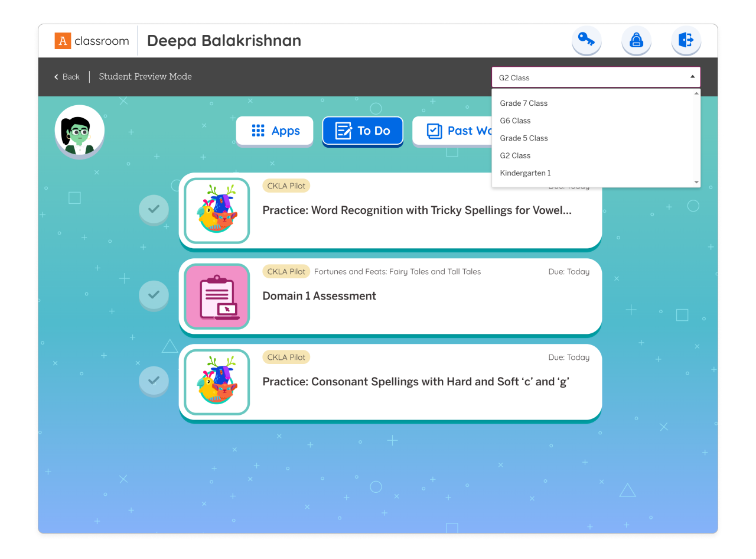Open the Apps grid tab
This screenshot has height=559, width=756.
tap(275, 131)
